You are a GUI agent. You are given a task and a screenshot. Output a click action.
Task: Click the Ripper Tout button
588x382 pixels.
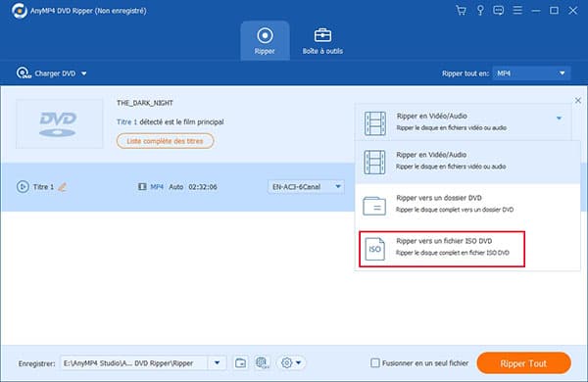point(523,363)
